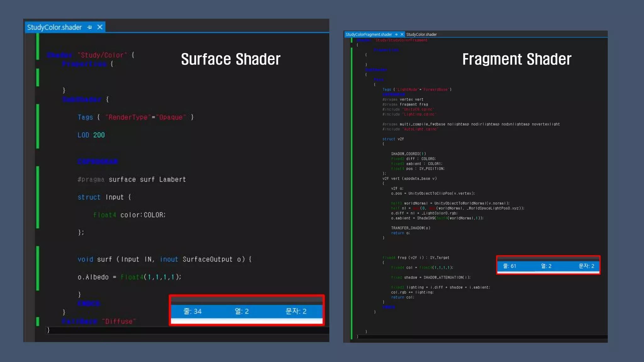
Task: Click the fixed3 ambient : COLOR1; line
Action: pos(417,164)
